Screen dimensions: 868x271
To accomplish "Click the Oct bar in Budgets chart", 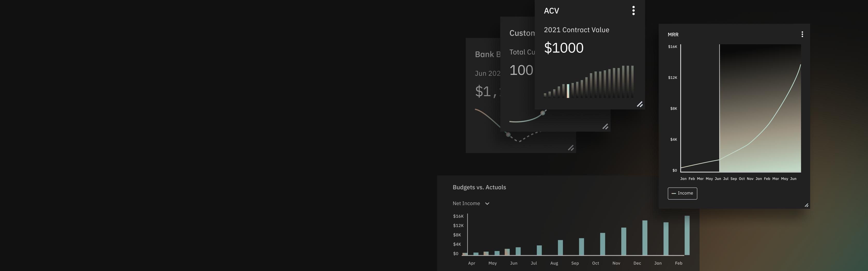I will tap(602, 244).
